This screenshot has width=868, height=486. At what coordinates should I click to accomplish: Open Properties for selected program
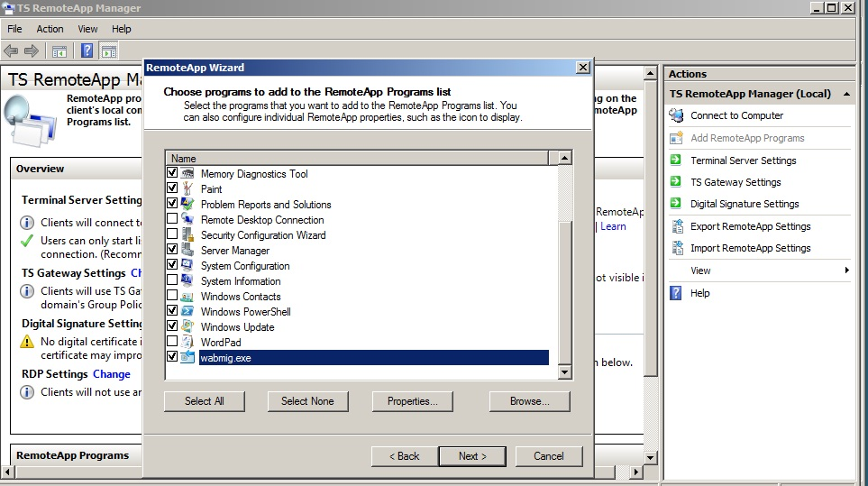pyautogui.click(x=413, y=401)
